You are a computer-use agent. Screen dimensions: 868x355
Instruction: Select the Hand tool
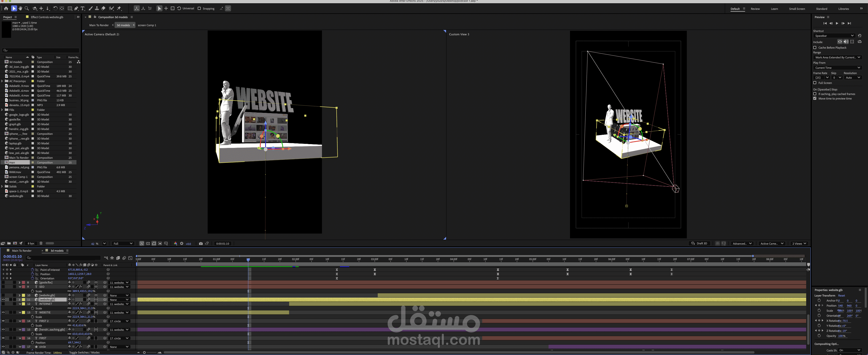tap(20, 8)
